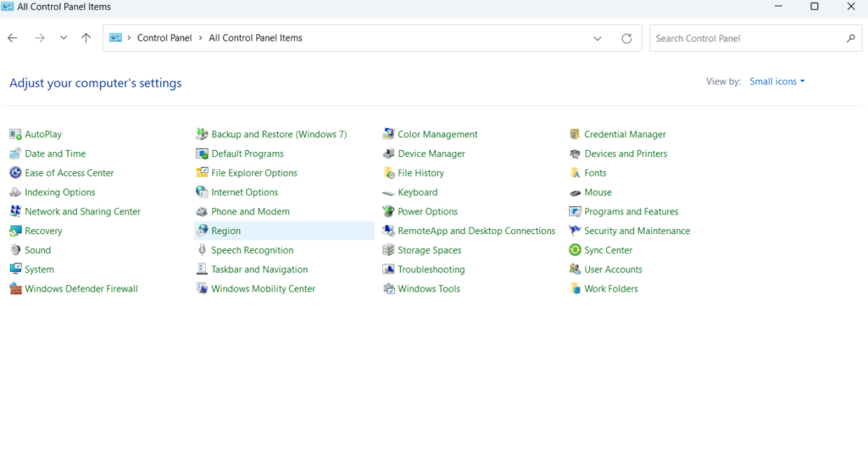
Task: Click the Ease of Access Center icon
Action: (x=15, y=173)
